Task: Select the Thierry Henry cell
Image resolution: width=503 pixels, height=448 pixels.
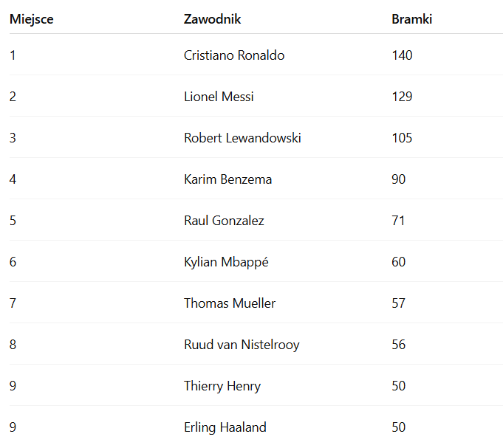Action: click(222, 386)
